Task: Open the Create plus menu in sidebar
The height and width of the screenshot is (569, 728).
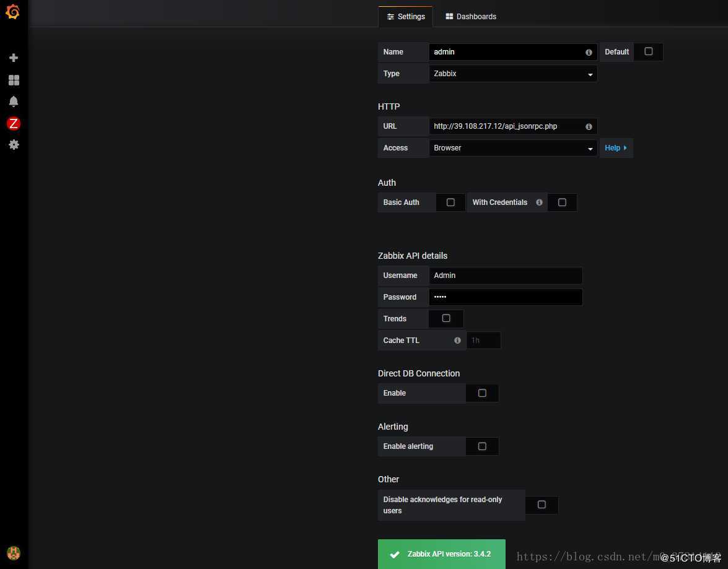Action: pyautogui.click(x=14, y=58)
